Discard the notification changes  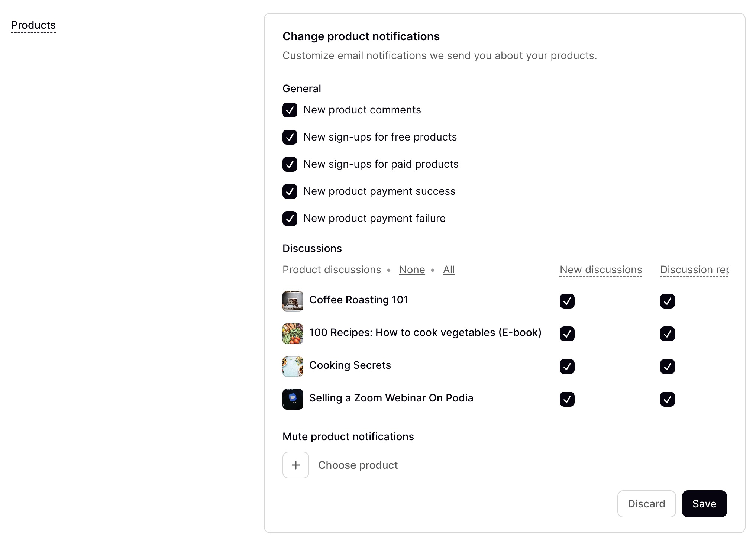point(646,504)
